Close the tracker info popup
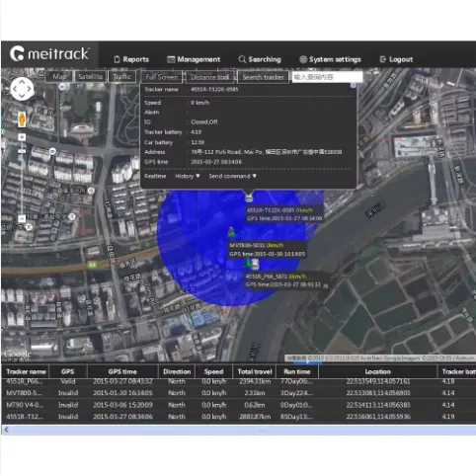The width and height of the screenshot is (476, 476). click(x=353, y=85)
